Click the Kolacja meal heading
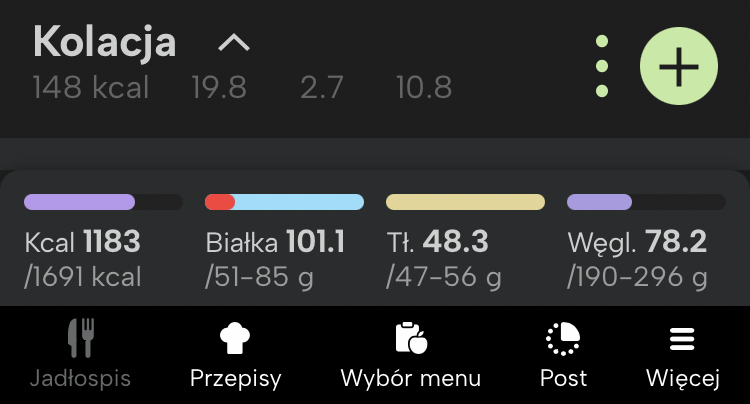The height and width of the screenshot is (404, 750). 105,42
